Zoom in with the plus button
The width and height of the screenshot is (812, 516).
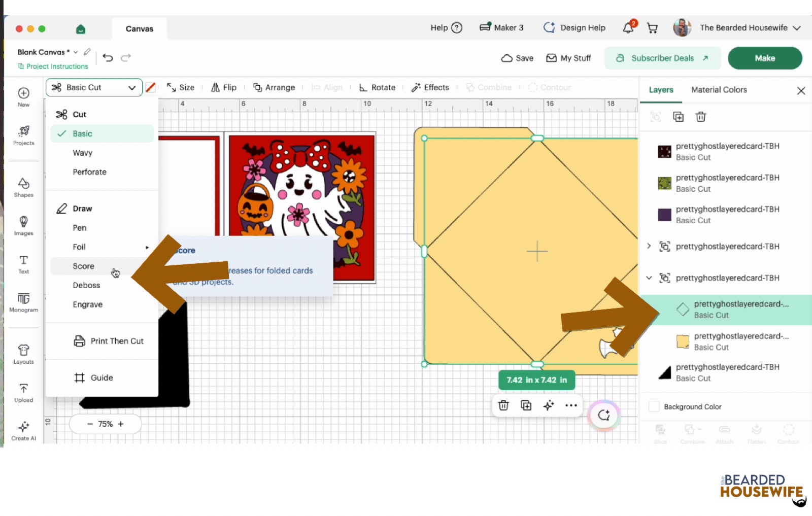[x=121, y=424]
